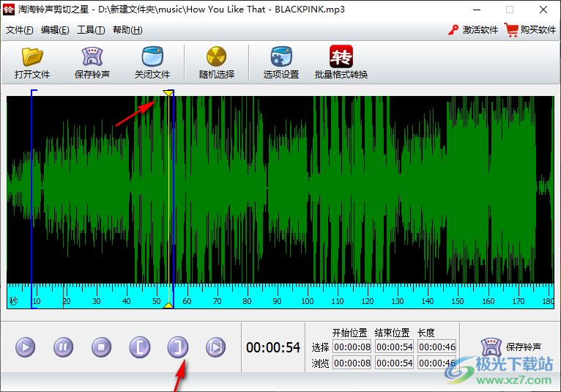Click the selection start position time field
The width and height of the screenshot is (561, 392).
pyautogui.click(x=352, y=347)
